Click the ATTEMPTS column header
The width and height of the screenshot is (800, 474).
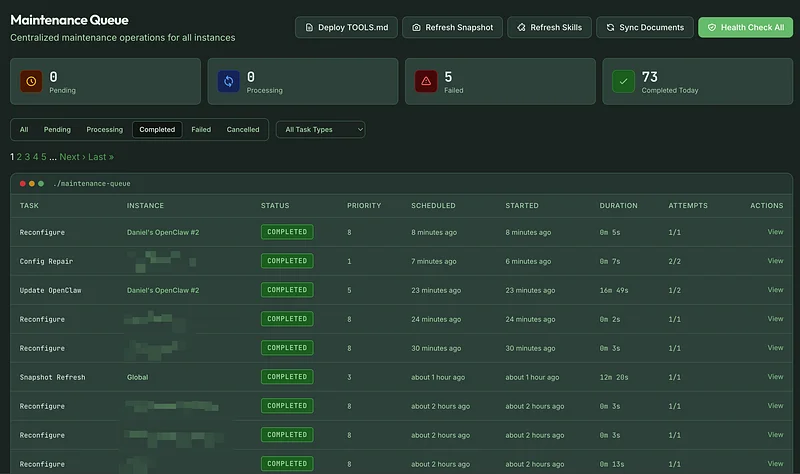[x=688, y=206]
